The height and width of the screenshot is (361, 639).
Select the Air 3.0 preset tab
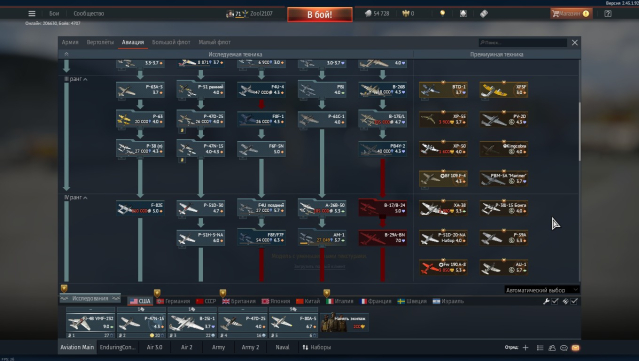pos(154,347)
